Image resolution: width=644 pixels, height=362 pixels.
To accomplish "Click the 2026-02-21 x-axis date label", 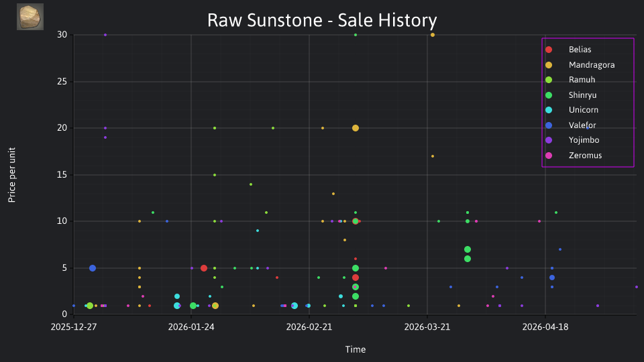I will point(309,327).
